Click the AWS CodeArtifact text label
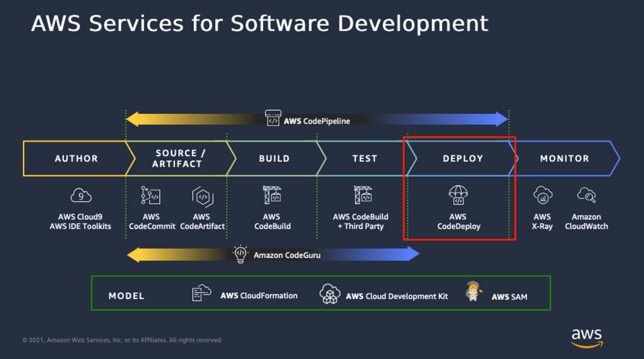The height and width of the screenshot is (359, 644). click(202, 222)
